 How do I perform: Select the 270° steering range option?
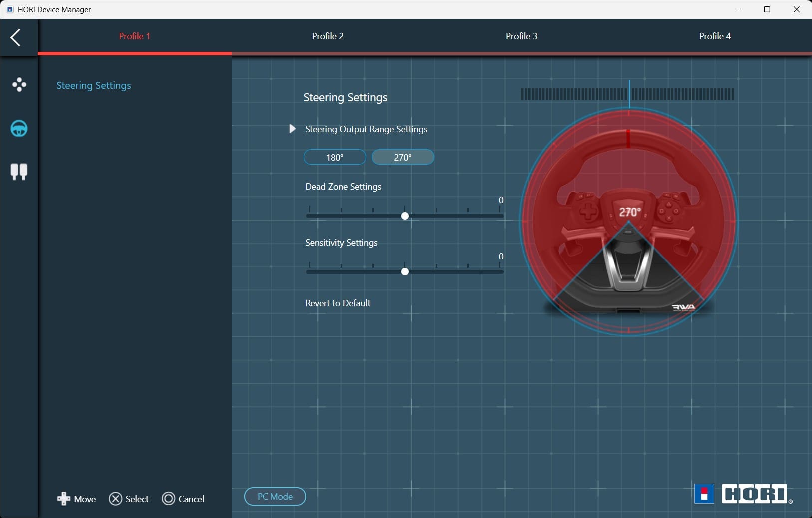pos(403,157)
